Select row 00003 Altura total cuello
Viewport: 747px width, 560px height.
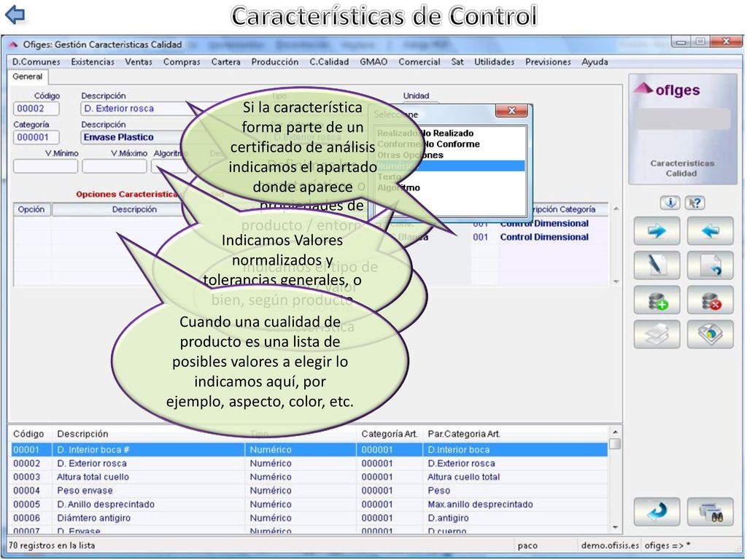click(309, 477)
